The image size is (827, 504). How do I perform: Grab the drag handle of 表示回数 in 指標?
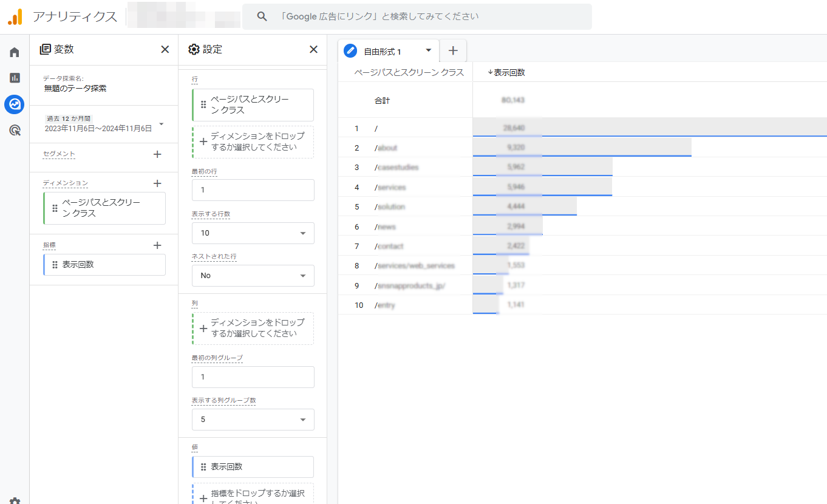tap(55, 265)
